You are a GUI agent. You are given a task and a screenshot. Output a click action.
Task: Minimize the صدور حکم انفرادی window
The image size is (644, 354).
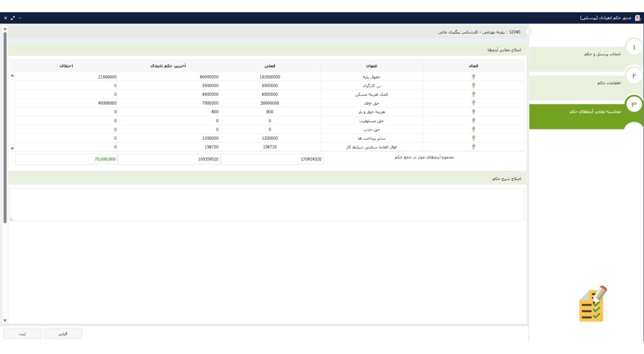20,18
